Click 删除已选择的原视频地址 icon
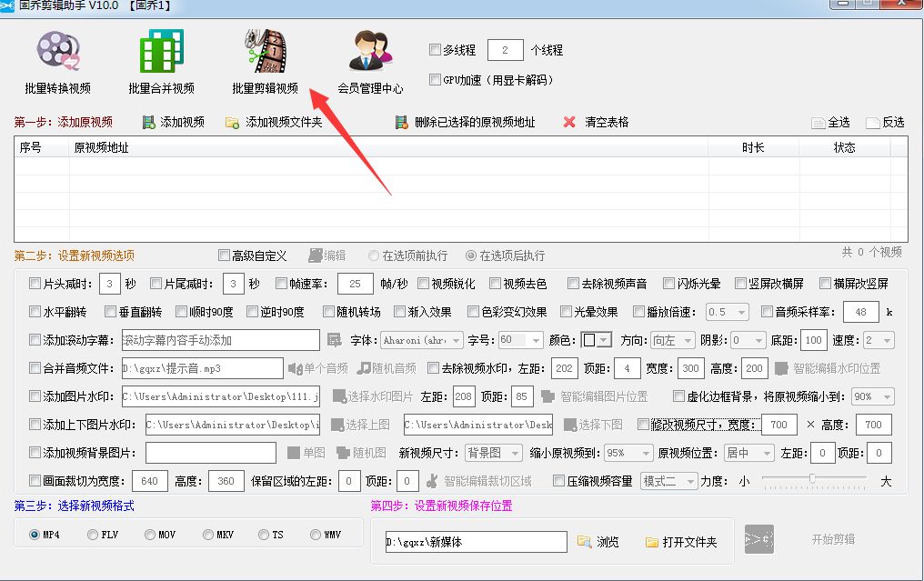The image size is (924, 581). tap(401, 123)
